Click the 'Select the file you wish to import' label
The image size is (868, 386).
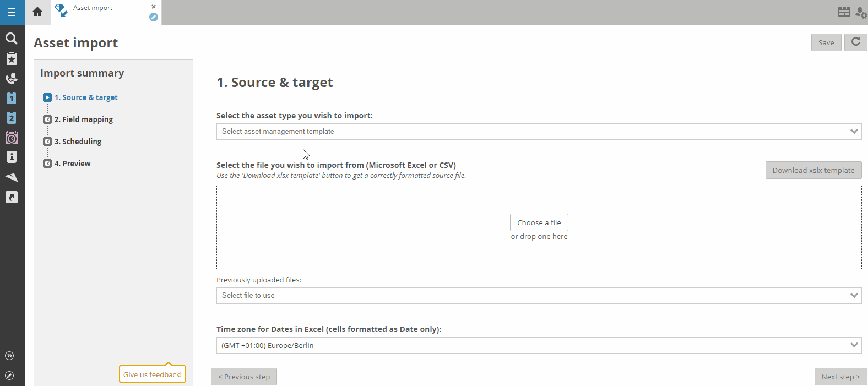(x=336, y=165)
